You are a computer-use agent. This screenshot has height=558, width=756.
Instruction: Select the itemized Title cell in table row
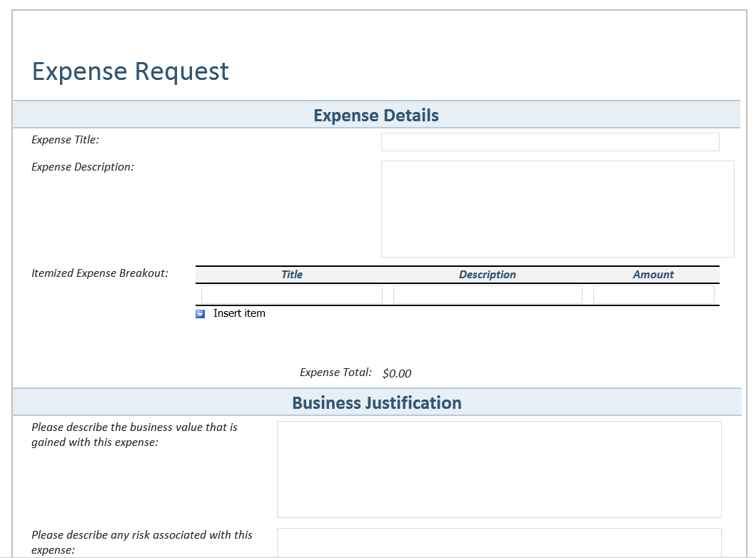291,295
